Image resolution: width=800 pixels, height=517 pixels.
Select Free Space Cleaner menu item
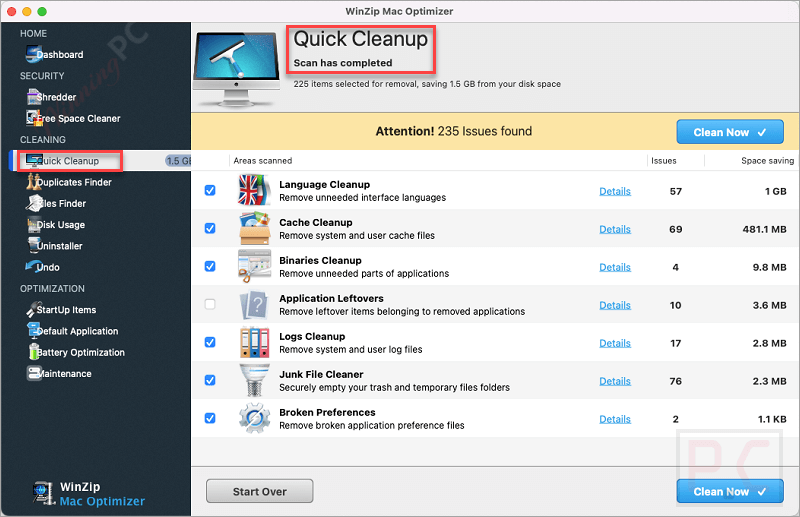pos(78,118)
